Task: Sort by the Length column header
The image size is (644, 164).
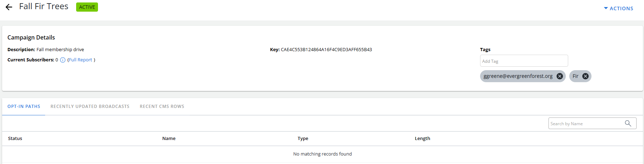Action: coord(422,139)
